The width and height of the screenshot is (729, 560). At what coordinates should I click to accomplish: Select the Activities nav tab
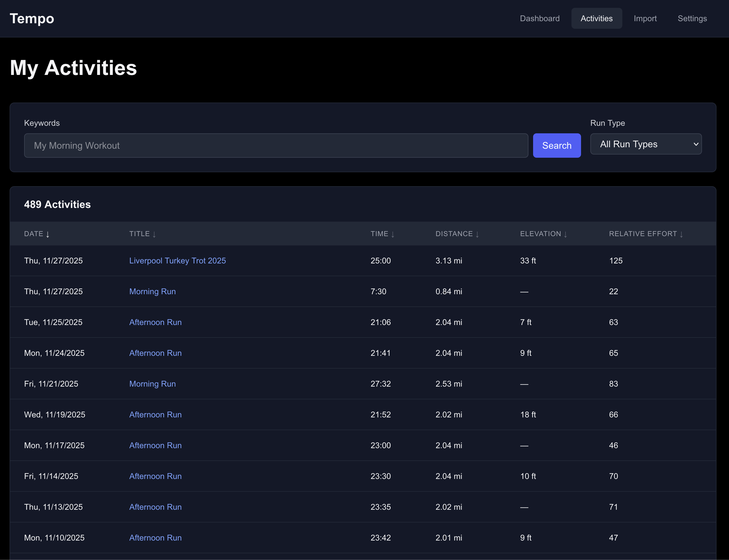coord(596,18)
